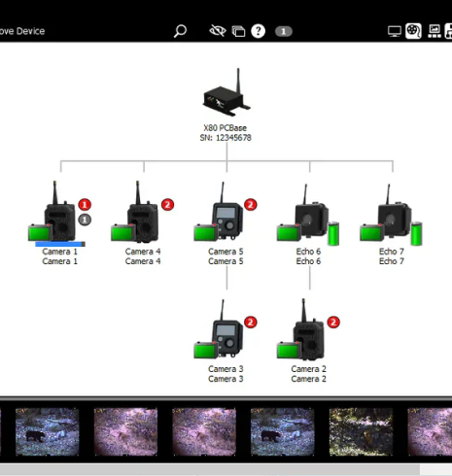The height and width of the screenshot is (476, 452).
Task: Click the gray 1 badge beside Camera 1
Action: click(85, 220)
